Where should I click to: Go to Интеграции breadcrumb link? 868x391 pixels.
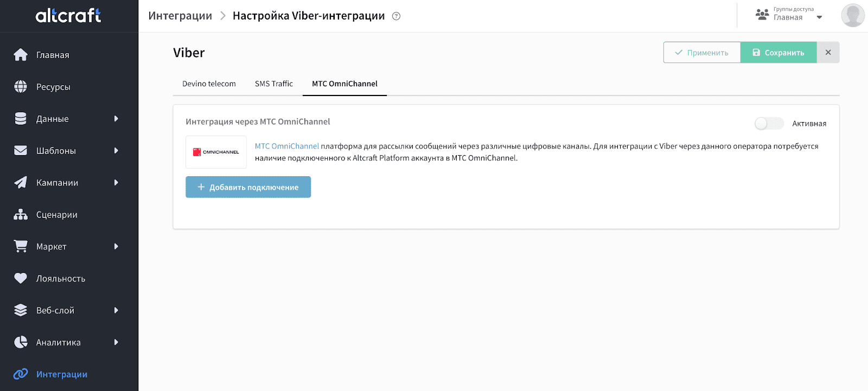pyautogui.click(x=180, y=16)
